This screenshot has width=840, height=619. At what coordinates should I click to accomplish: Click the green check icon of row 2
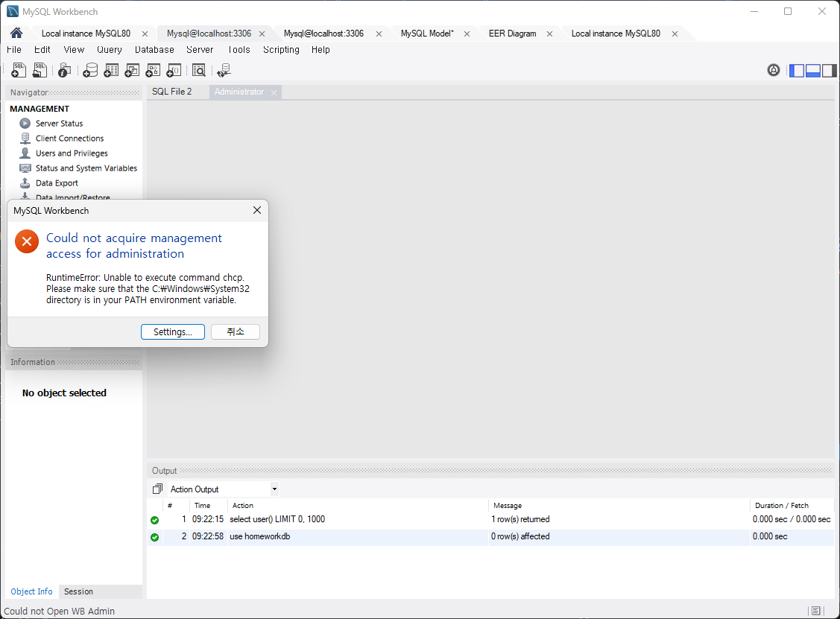click(x=155, y=537)
